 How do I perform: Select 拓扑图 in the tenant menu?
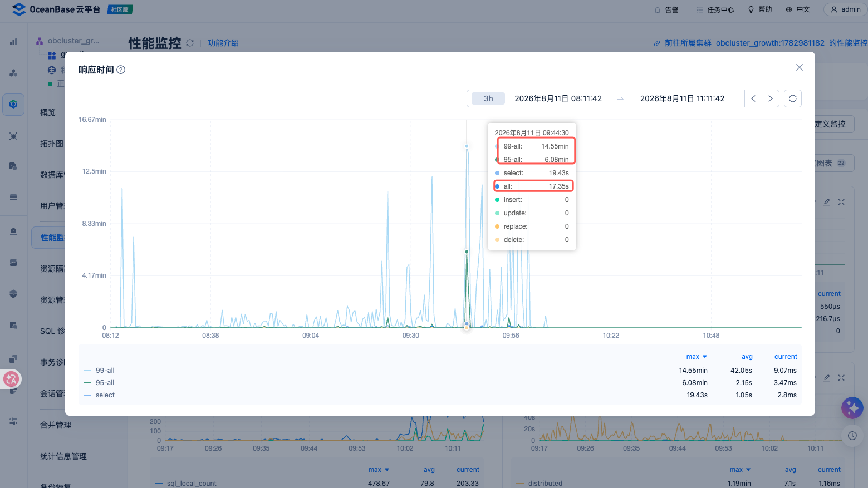pyautogui.click(x=52, y=144)
